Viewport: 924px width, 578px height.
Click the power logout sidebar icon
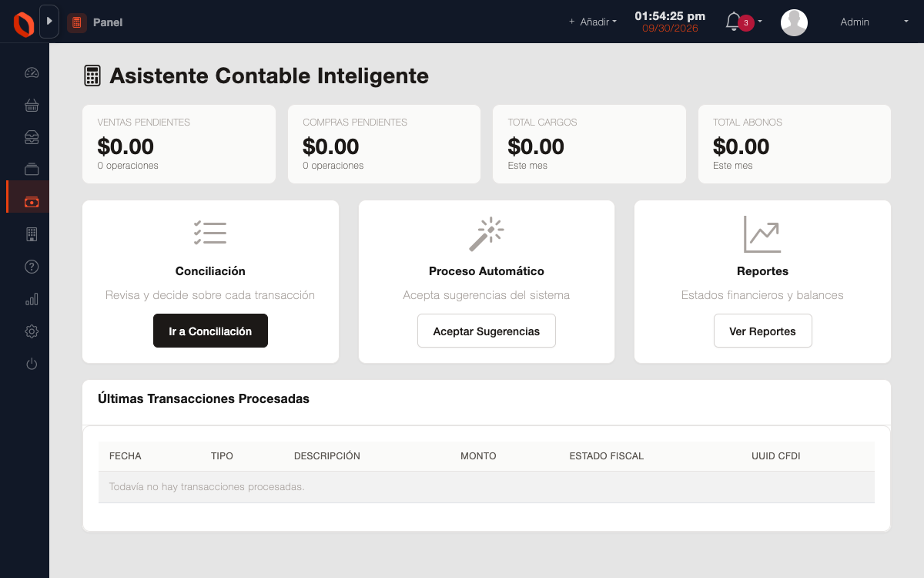32,364
